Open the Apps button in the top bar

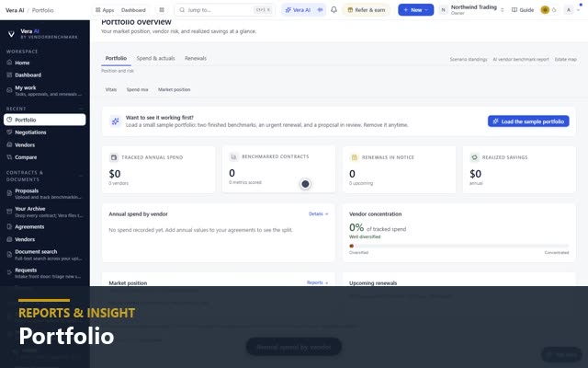coord(105,10)
